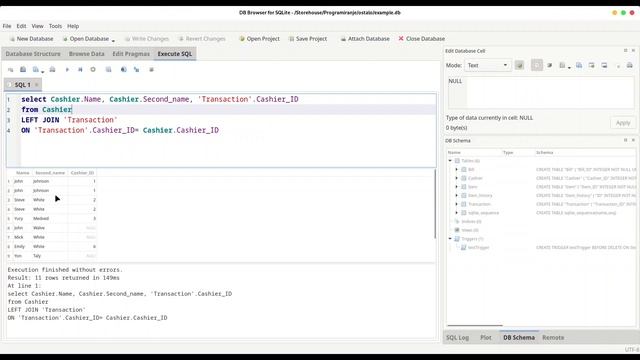Click Open Database button
Image resolution: width=640 pixels, height=360 pixels.
(x=86, y=39)
